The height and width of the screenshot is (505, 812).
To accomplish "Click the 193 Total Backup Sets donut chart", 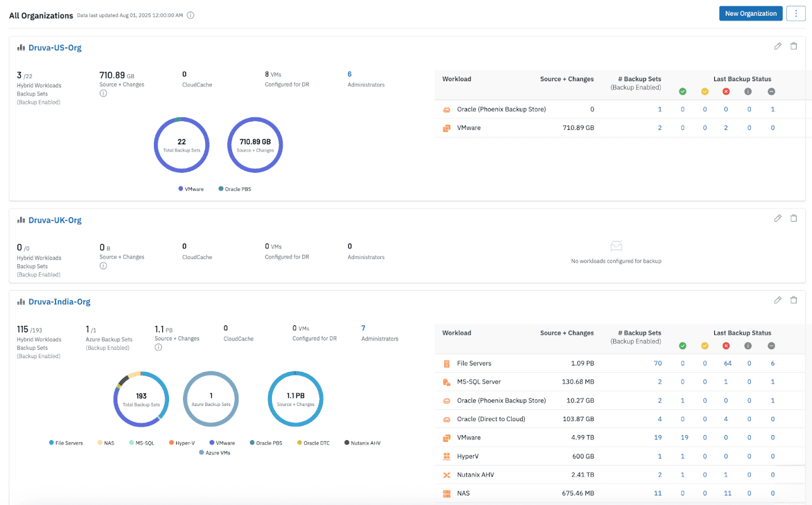I will point(141,399).
